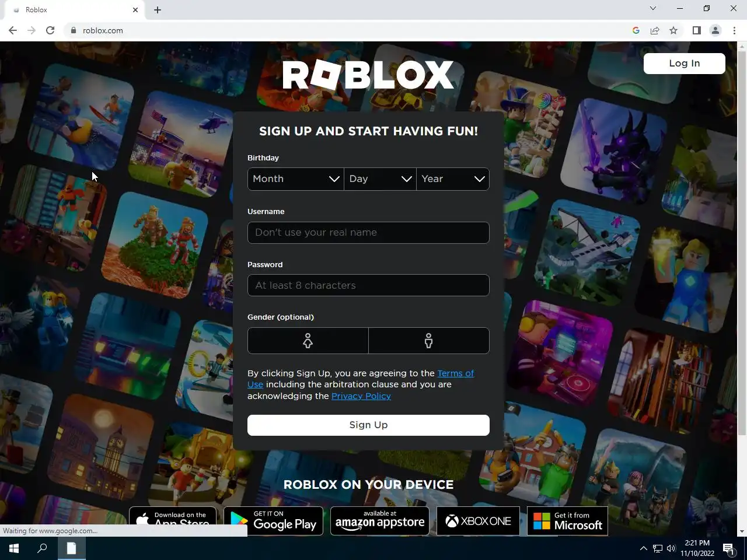Open the Amazon Appstore badge
Image resolution: width=747 pixels, height=560 pixels.
coord(380,521)
